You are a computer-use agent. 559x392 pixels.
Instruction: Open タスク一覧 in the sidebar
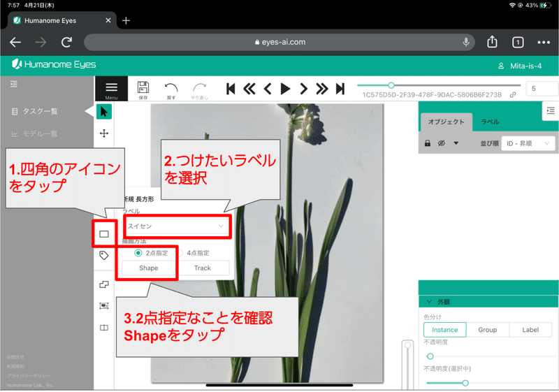click(x=35, y=112)
